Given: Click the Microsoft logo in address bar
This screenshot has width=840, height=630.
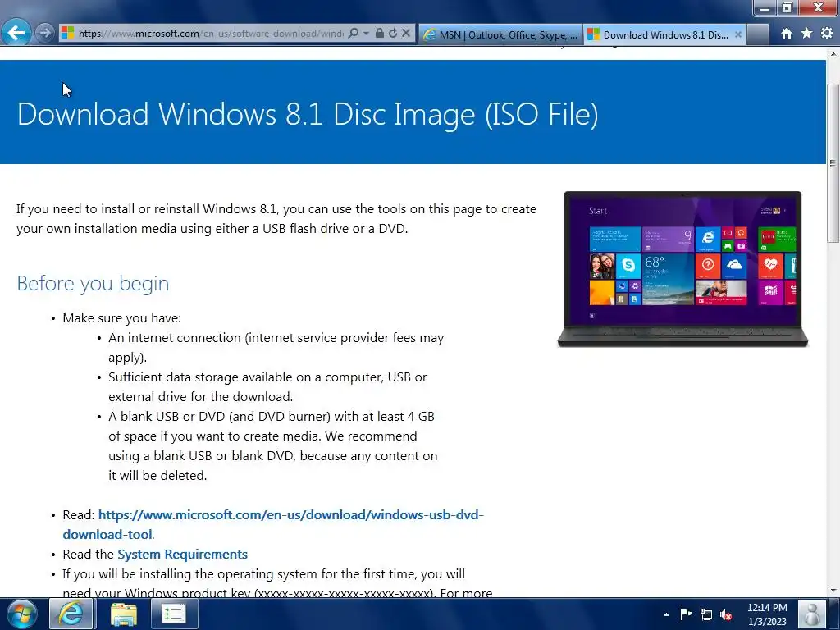Looking at the screenshot, I should (67, 33).
